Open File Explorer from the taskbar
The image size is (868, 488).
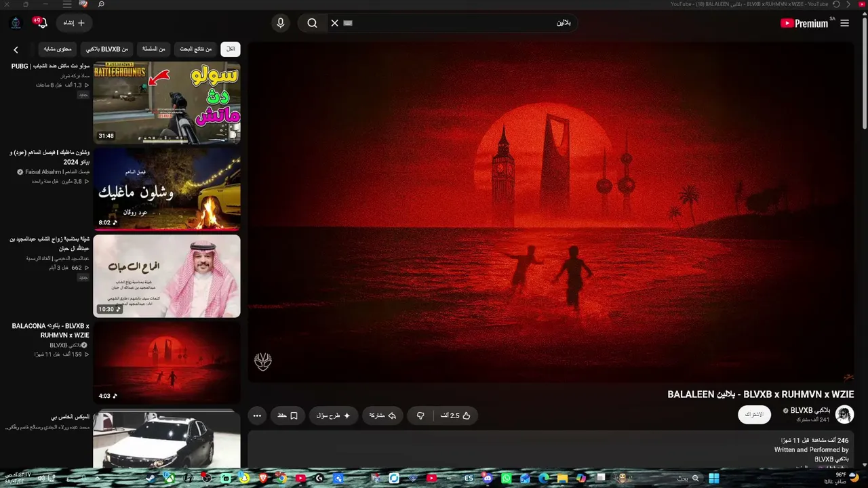tap(563, 479)
